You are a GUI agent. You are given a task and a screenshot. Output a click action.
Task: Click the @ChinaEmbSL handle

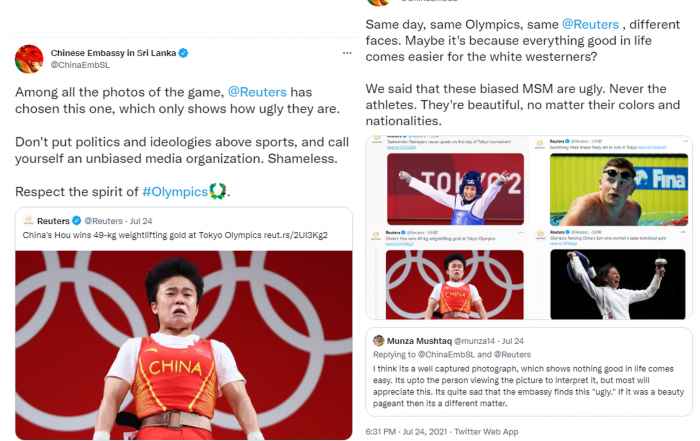coord(80,65)
